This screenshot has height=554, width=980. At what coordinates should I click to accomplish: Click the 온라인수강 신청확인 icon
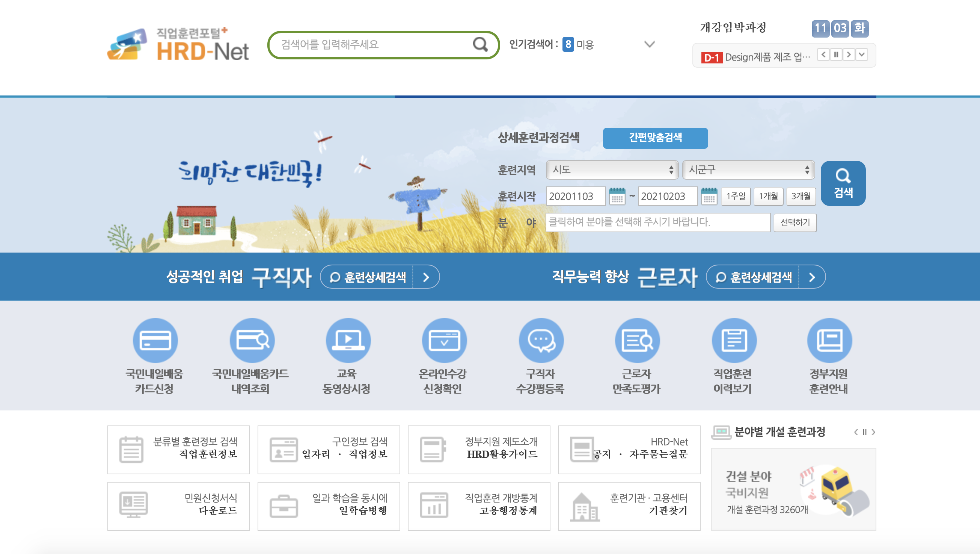click(444, 340)
